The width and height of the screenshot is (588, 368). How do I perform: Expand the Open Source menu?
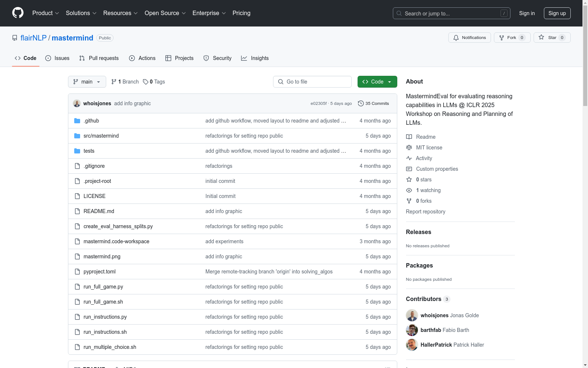pos(165,13)
